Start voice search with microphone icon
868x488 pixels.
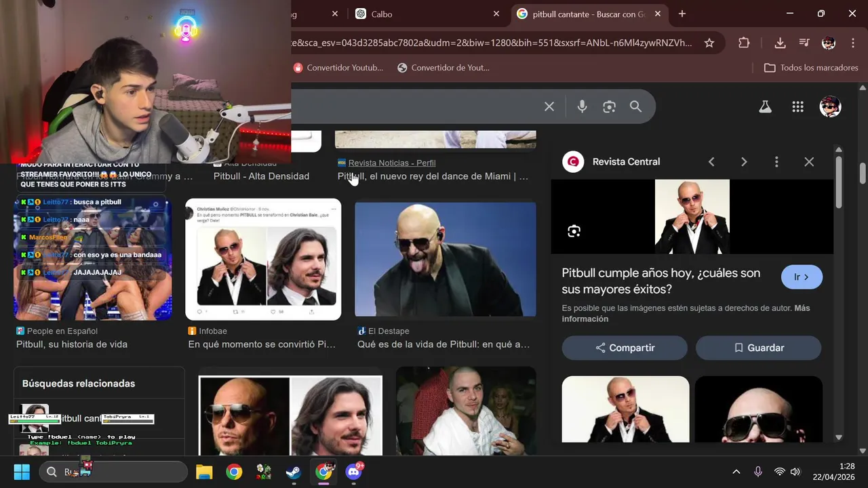pyautogui.click(x=582, y=106)
